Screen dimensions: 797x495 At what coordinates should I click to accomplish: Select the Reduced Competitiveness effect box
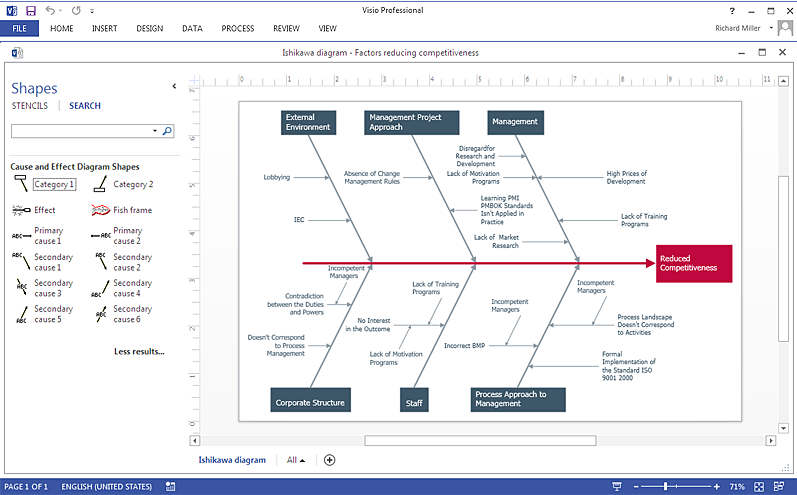[694, 263]
